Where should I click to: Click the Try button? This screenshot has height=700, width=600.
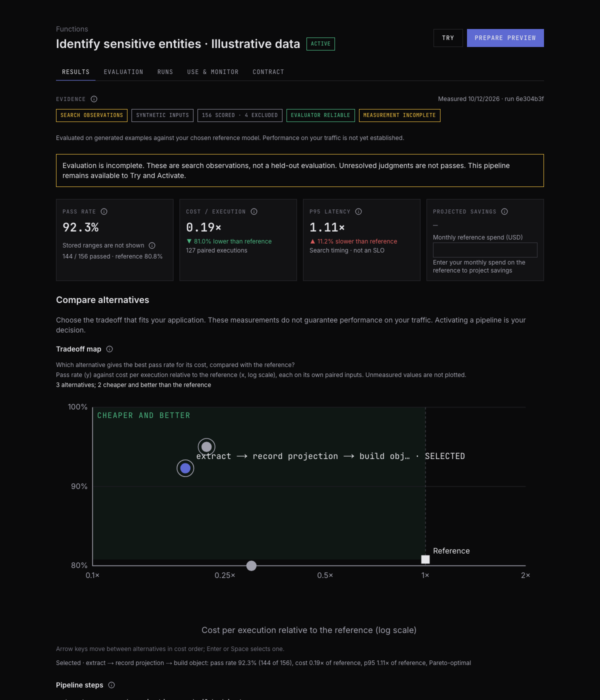[448, 38]
